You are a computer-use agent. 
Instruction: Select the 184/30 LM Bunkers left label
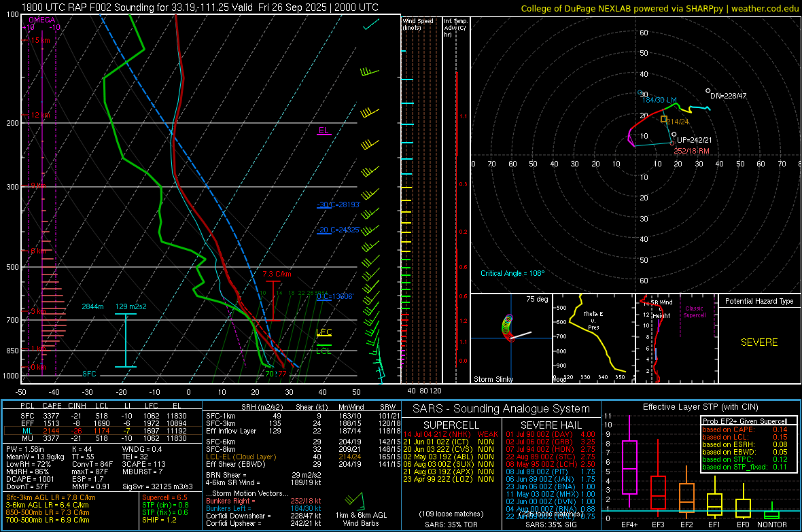tap(659, 101)
